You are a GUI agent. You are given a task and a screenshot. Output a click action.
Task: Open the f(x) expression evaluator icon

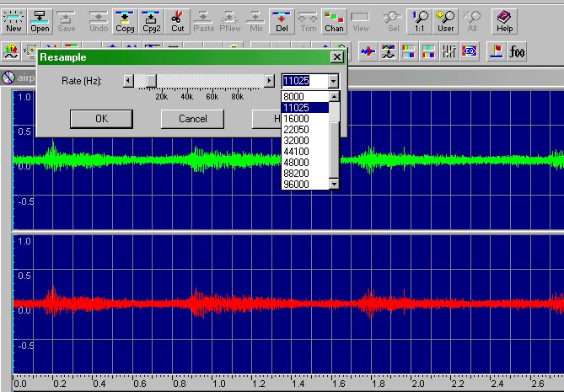517,51
